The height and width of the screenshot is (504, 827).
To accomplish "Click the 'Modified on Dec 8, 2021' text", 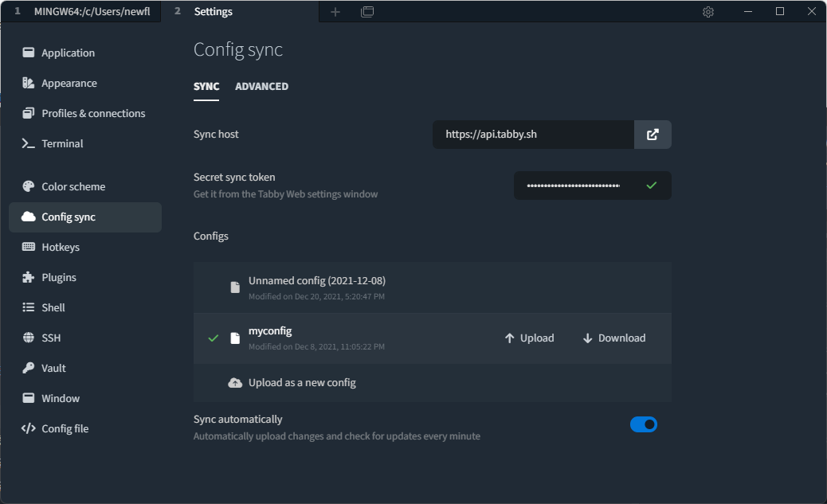I will (x=316, y=347).
